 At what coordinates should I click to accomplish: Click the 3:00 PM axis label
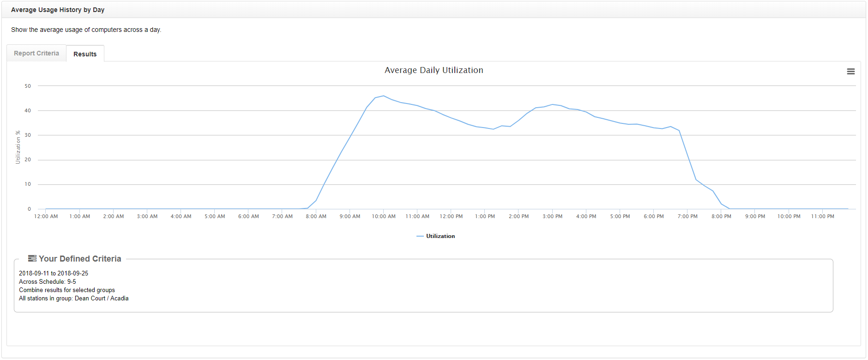(553, 216)
